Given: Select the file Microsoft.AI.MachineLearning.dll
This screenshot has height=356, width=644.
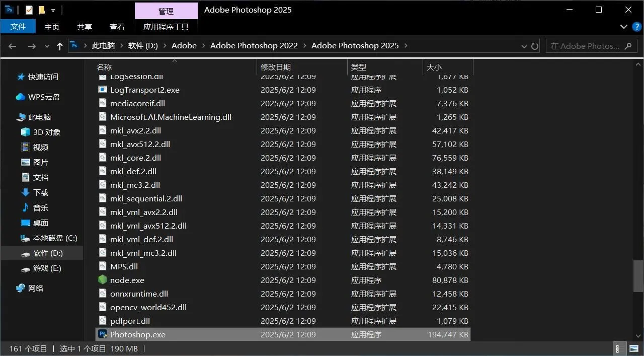Looking at the screenshot, I should click(171, 117).
